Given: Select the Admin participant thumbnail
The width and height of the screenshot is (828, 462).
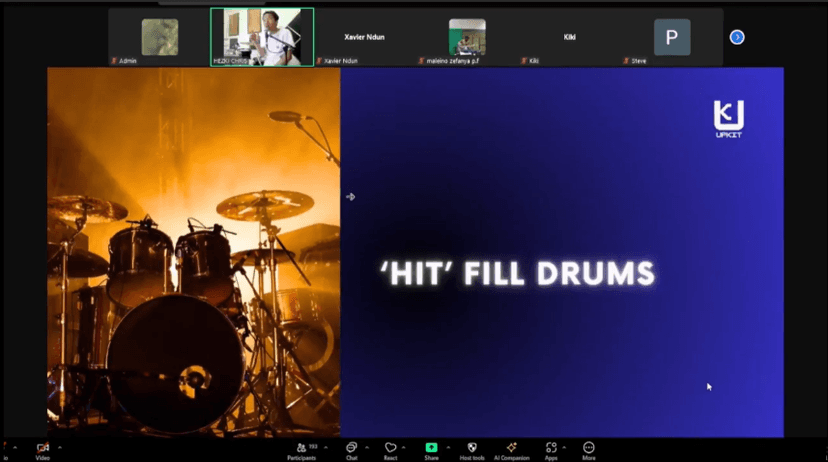Looking at the screenshot, I should click(x=159, y=38).
